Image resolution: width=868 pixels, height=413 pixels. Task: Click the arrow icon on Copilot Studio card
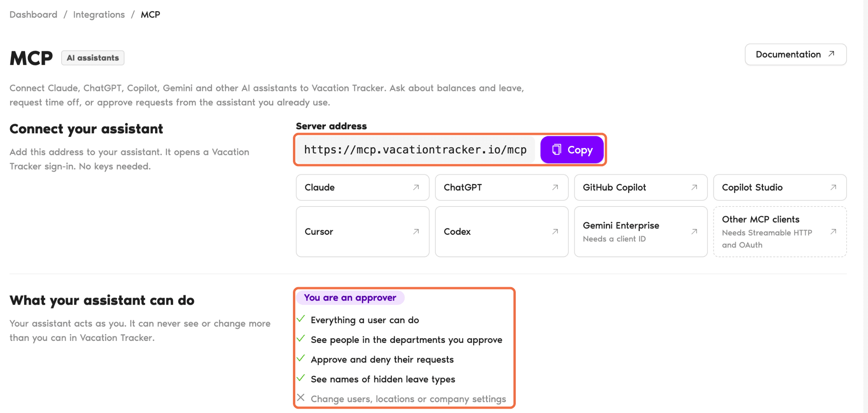point(834,188)
